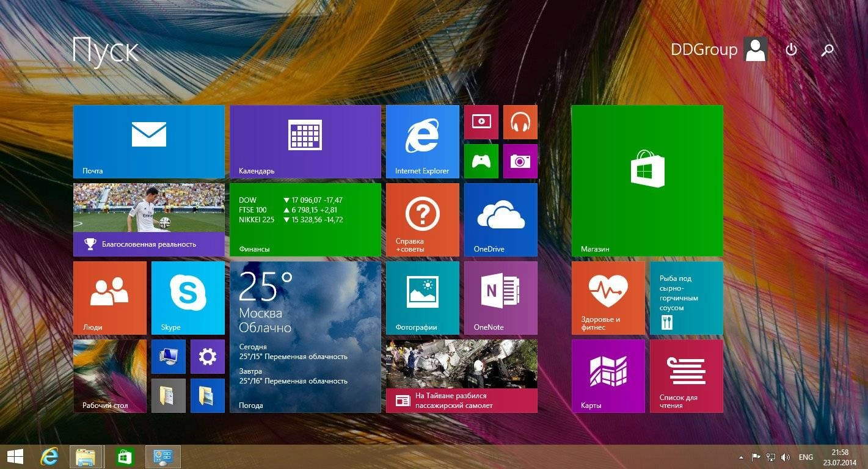The height and width of the screenshot is (469, 868).
Task: Open the Камера tile
Action: point(520,161)
